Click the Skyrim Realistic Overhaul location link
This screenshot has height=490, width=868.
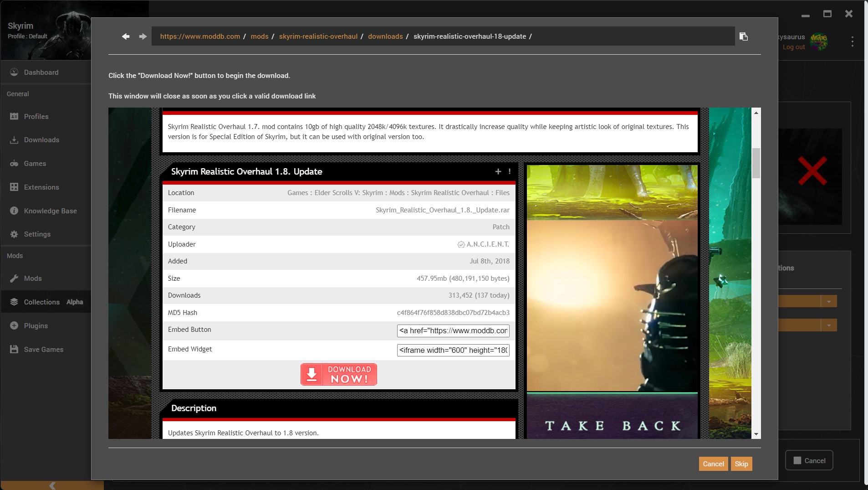coord(450,193)
